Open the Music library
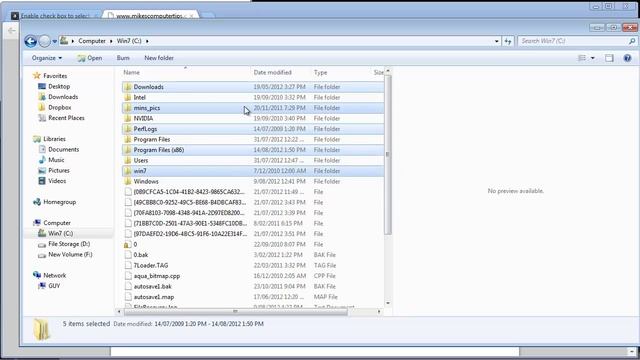This screenshot has height=360, width=640. tap(56, 160)
